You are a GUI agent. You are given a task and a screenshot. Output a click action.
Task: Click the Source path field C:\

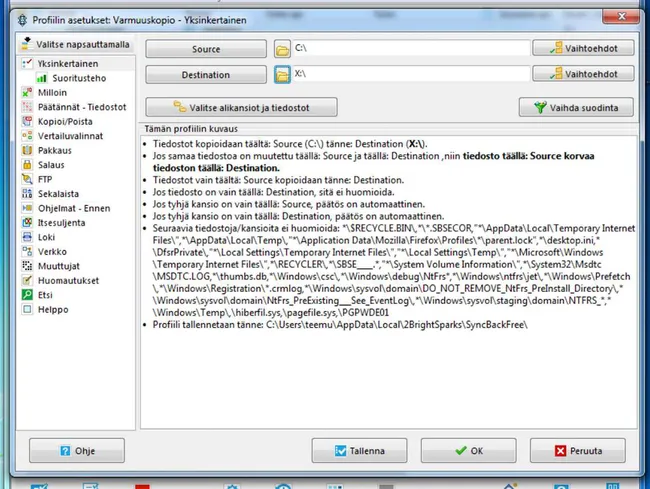(x=412, y=48)
